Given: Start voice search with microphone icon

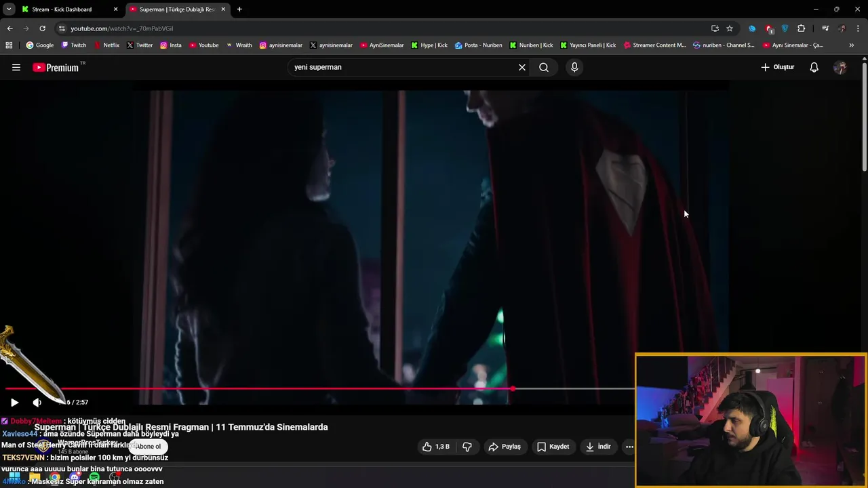Looking at the screenshot, I should click(574, 67).
